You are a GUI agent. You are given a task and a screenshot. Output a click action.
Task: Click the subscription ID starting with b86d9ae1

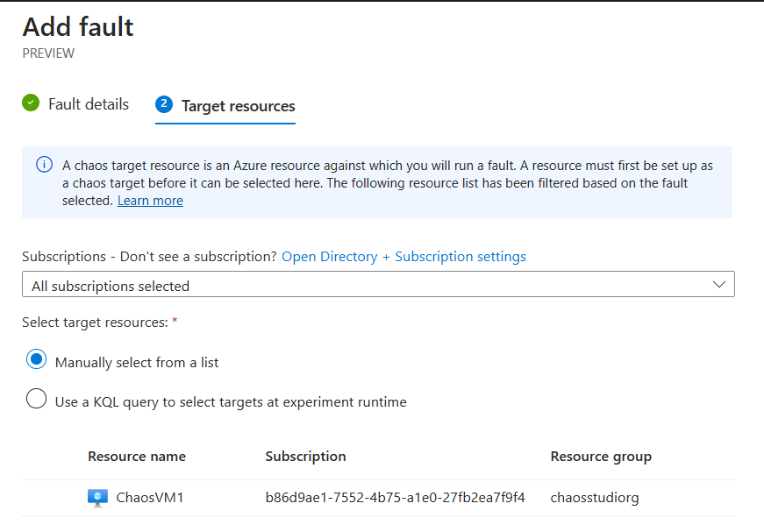(x=395, y=498)
